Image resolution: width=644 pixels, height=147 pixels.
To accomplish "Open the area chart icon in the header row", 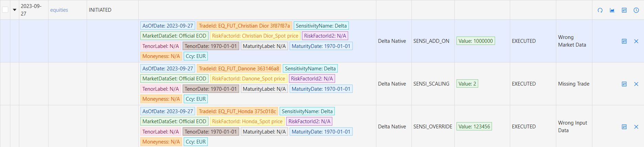I will tap(612, 10).
